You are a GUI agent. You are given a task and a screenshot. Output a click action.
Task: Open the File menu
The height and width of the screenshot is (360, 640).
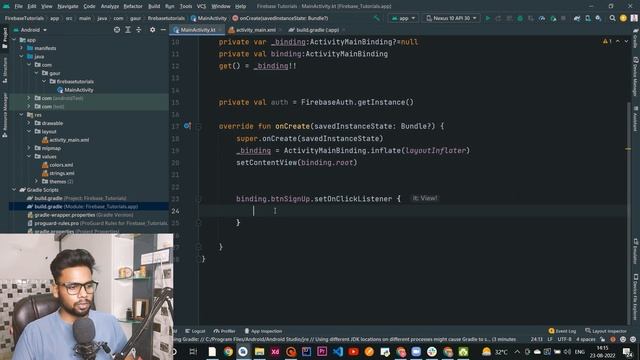(x=18, y=6)
